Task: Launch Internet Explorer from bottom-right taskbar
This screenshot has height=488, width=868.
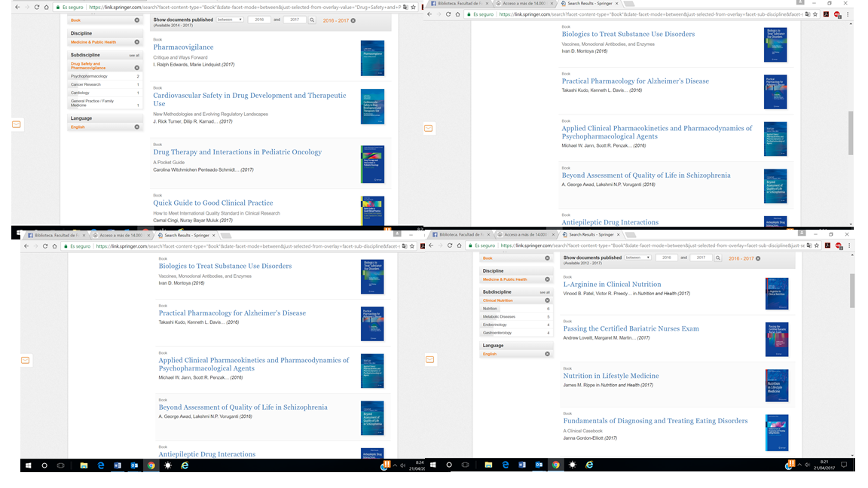Action: (x=589, y=465)
